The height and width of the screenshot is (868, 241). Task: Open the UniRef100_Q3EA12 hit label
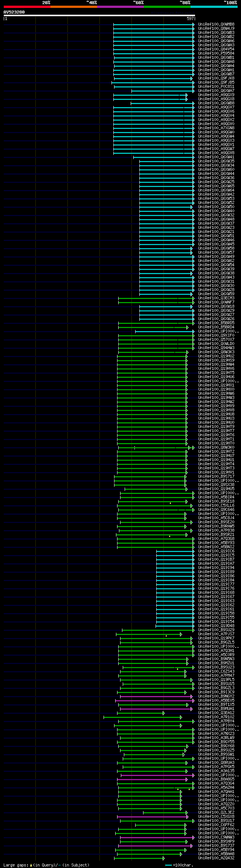tap(216, 713)
